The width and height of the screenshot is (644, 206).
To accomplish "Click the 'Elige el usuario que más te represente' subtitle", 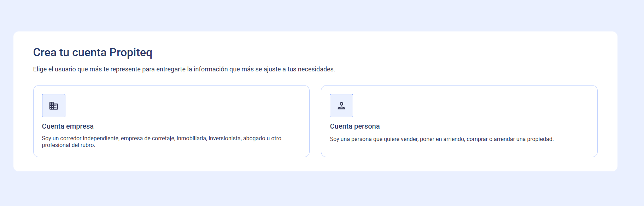I will click(x=184, y=69).
